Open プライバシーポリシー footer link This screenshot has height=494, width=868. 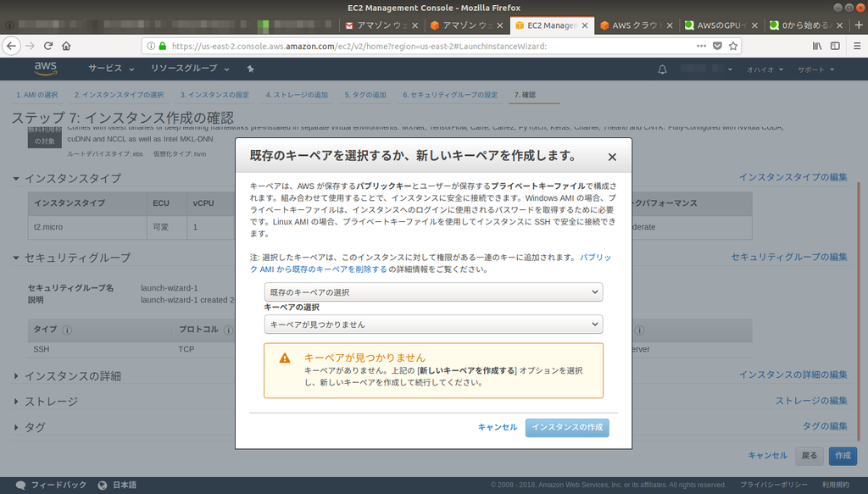tap(773, 486)
